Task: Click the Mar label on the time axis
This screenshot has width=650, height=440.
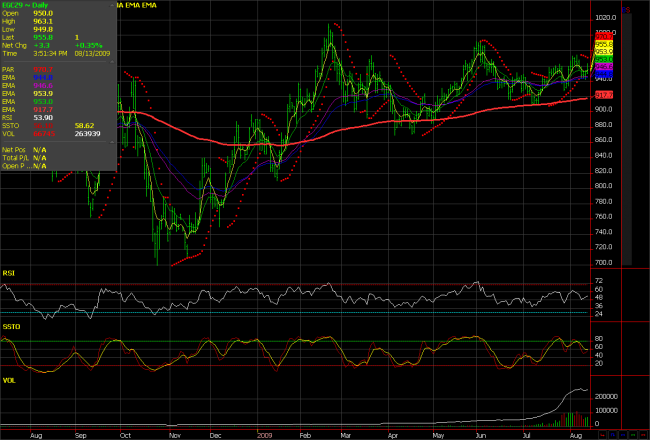Action: [345, 435]
